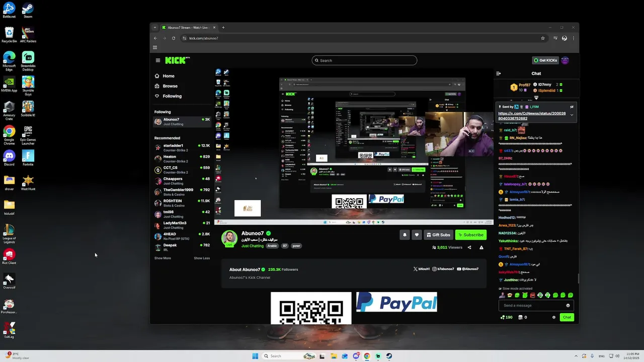Open recommended channel 4HEAD

(x=182, y=236)
